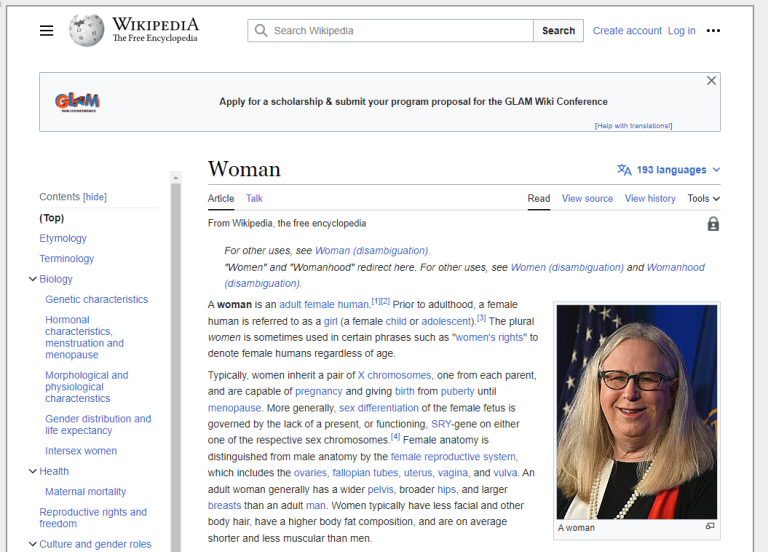Open the View history tab
The image size is (768, 552).
click(x=650, y=198)
